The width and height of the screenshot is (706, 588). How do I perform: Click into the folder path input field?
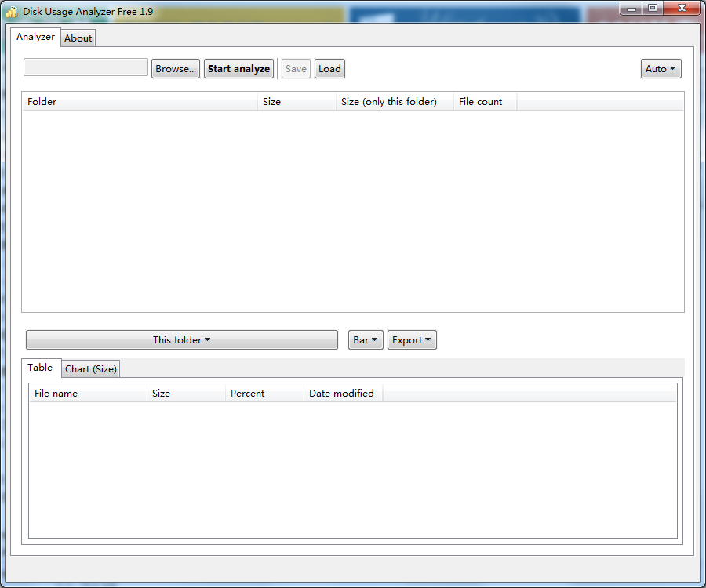pos(86,67)
